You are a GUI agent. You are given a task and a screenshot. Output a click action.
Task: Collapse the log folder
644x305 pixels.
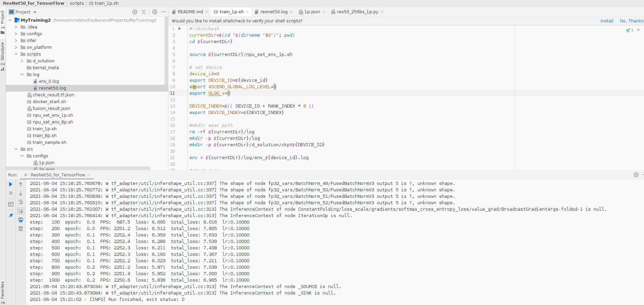[x=22, y=74]
